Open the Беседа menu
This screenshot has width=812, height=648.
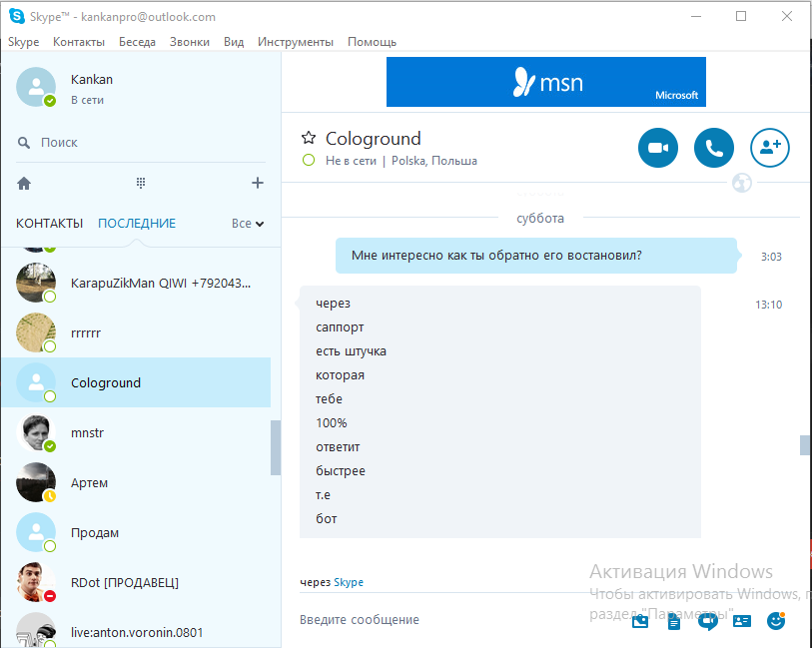[x=137, y=42]
